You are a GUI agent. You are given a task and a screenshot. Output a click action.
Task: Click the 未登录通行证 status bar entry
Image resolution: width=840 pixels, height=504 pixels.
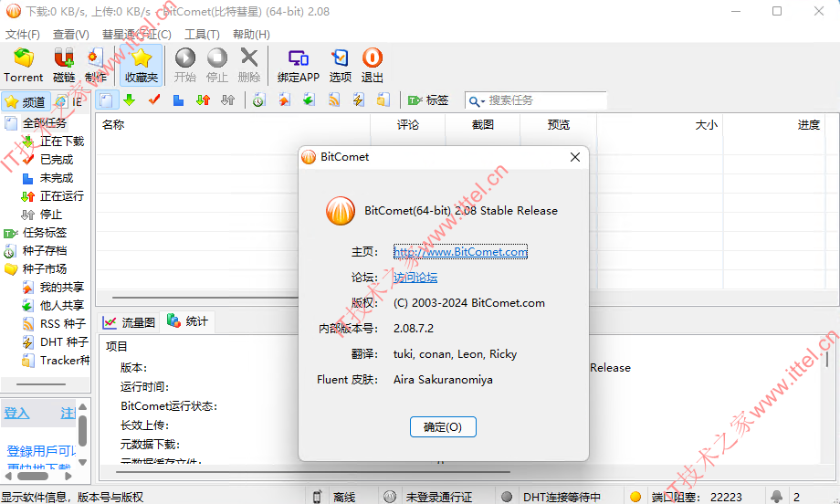(x=438, y=497)
